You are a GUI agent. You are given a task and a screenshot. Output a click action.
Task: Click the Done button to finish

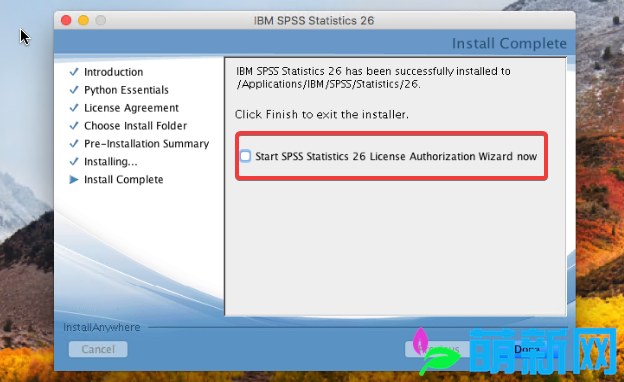point(526,349)
